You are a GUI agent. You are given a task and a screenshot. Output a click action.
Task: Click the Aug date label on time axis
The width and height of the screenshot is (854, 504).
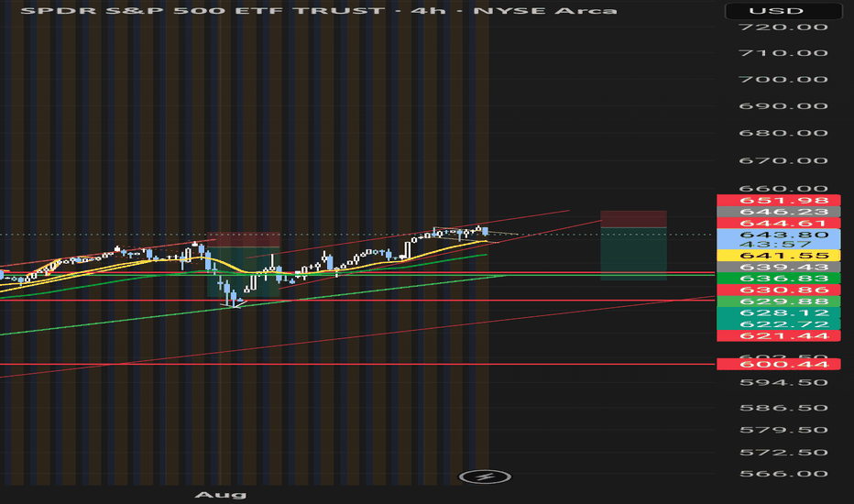coord(221,495)
